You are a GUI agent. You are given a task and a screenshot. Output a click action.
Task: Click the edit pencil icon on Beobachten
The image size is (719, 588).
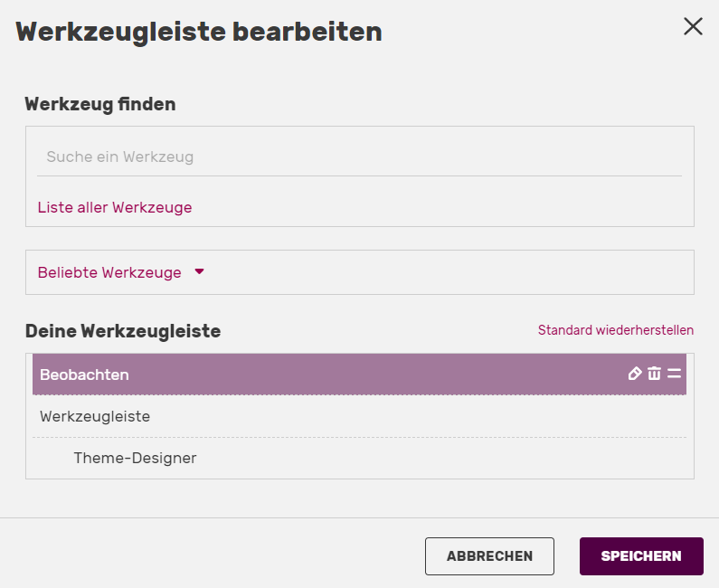(635, 374)
